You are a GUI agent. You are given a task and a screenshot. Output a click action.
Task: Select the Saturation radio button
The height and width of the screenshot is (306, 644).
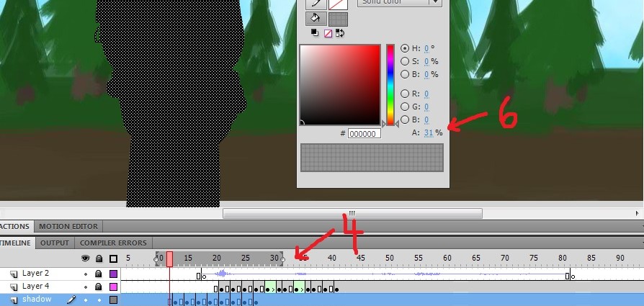tap(405, 61)
